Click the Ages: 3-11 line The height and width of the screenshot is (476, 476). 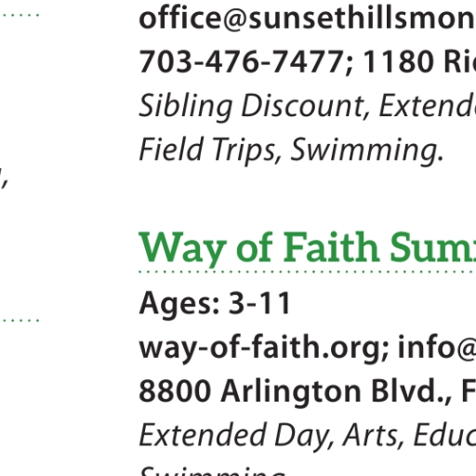coord(215,303)
